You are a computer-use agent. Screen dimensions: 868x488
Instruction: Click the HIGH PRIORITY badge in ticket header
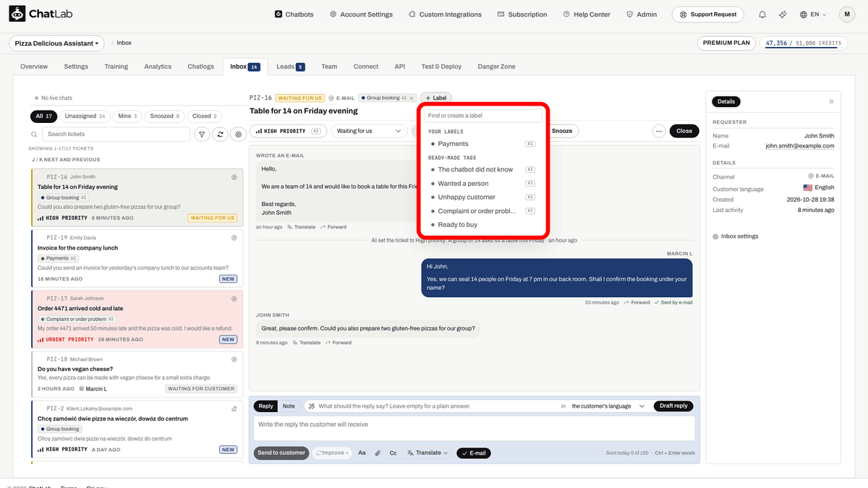click(x=289, y=131)
